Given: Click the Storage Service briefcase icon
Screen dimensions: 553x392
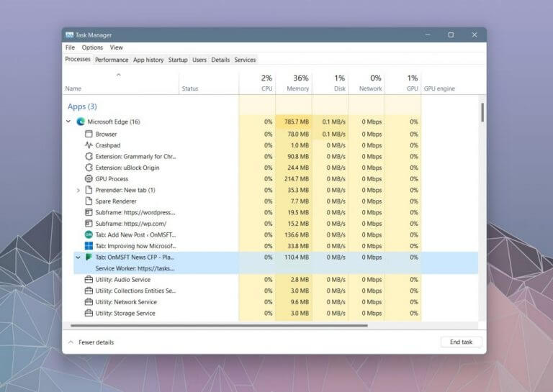Looking at the screenshot, I should pos(89,313).
